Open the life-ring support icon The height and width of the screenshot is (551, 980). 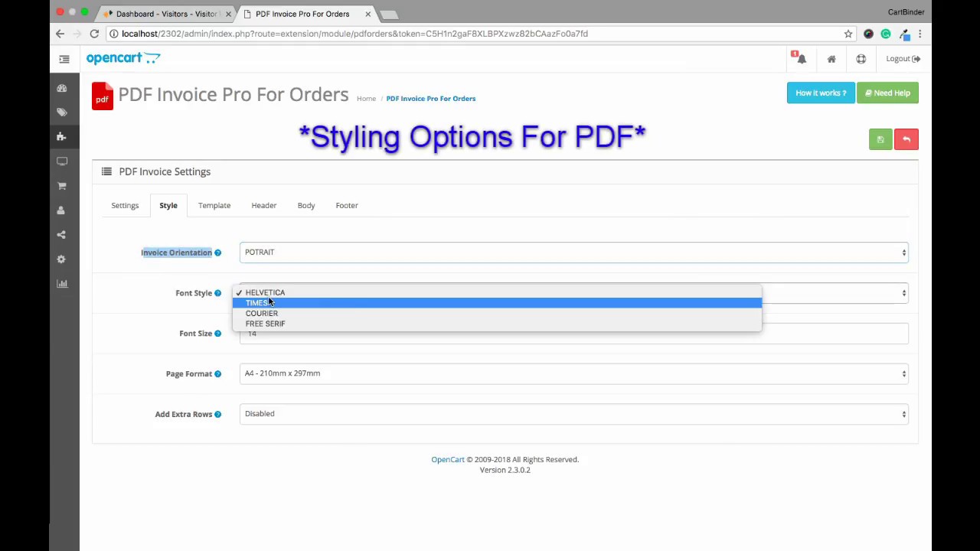point(861,59)
